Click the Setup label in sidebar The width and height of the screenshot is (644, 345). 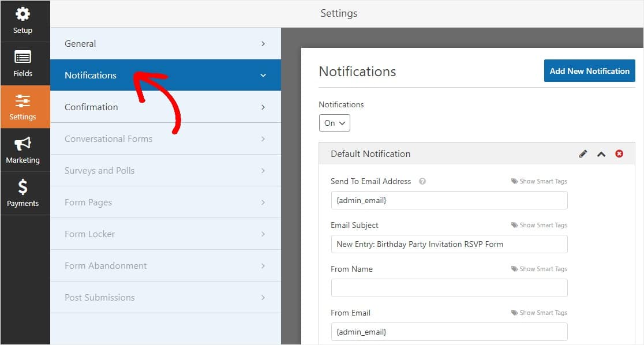point(23,31)
